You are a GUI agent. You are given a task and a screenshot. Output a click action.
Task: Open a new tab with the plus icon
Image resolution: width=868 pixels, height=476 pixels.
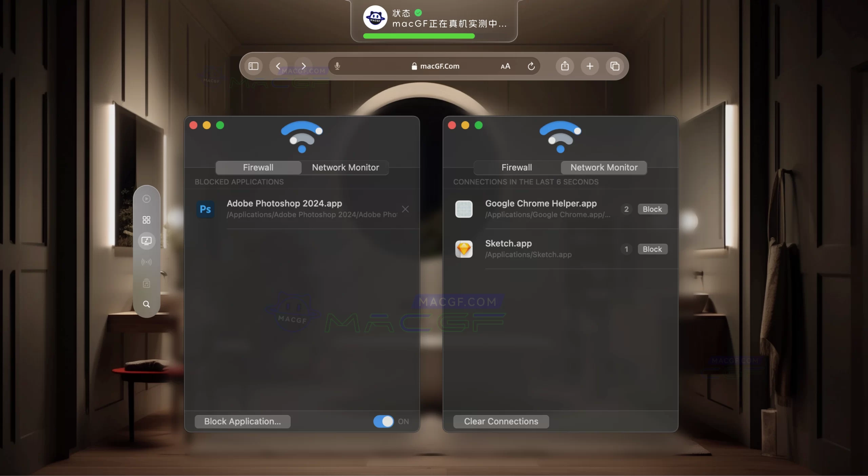point(589,66)
